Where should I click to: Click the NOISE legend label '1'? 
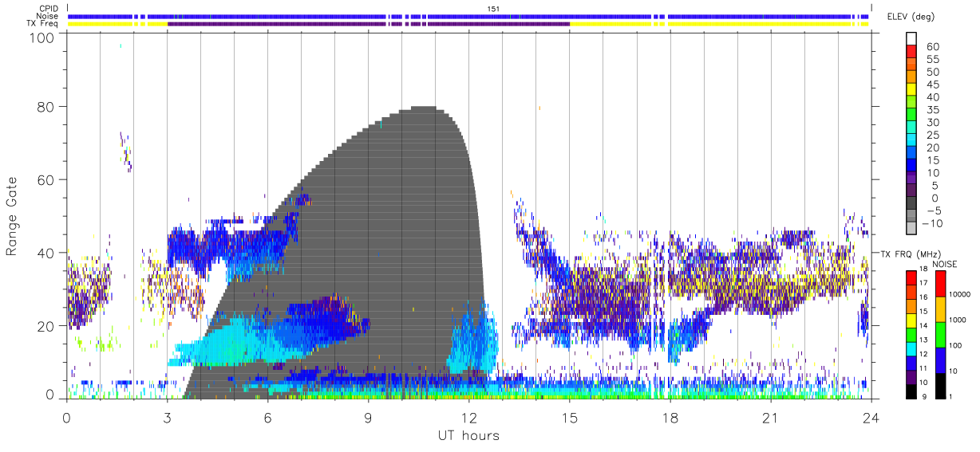(952, 396)
